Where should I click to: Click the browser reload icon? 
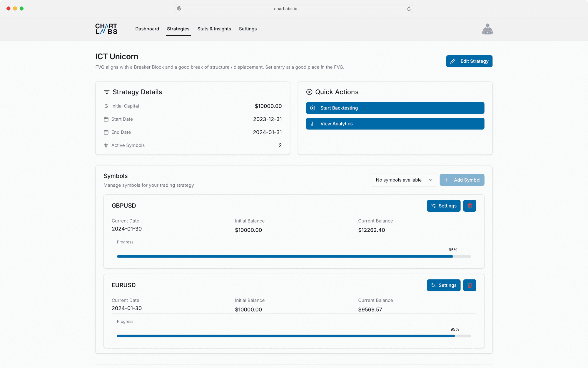[409, 9]
